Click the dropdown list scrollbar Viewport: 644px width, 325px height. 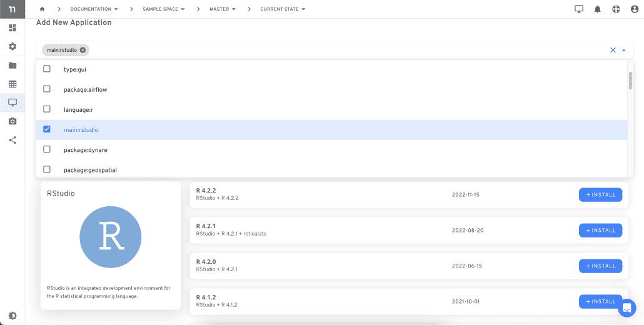630,81
